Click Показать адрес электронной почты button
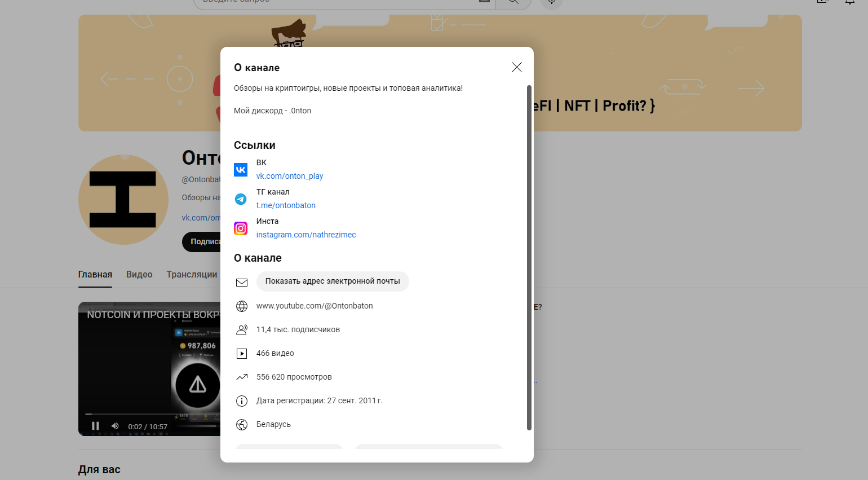Viewport: 868px width, 480px height. 333,281
